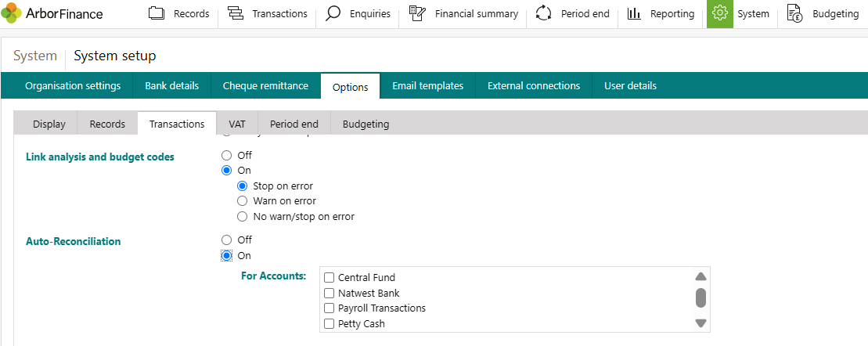868x346 pixels.
Task: Click the System gear icon
Action: point(719,13)
